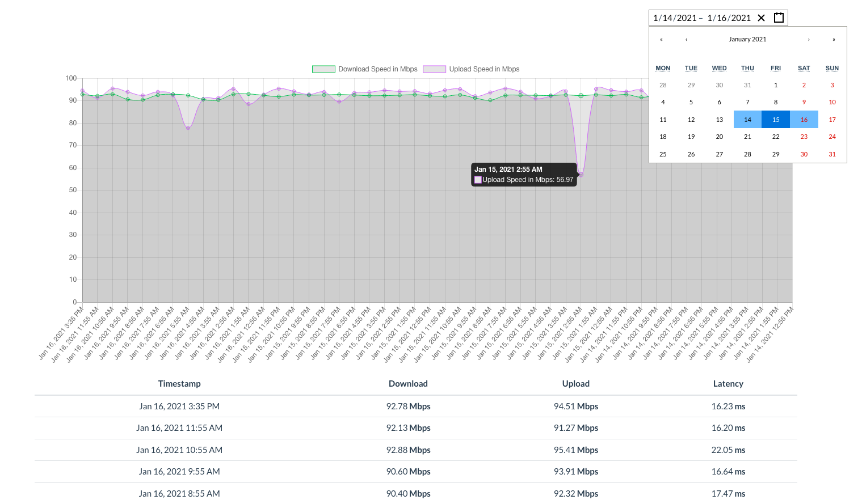Toggle the calendar icon in date picker
This screenshot has height=504, width=862.
779,18
